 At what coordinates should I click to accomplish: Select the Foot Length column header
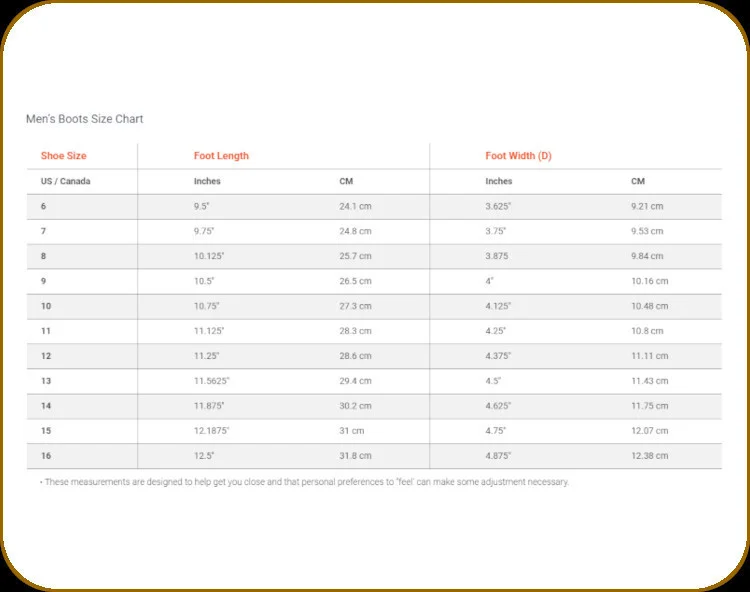click(x=221, y=155)
